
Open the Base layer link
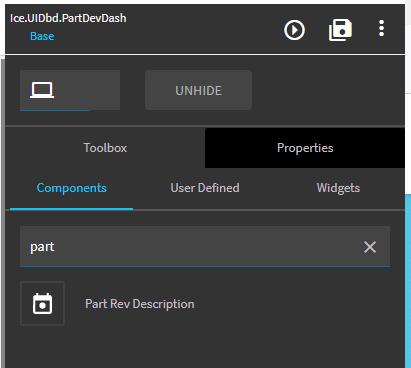point(42,36)
